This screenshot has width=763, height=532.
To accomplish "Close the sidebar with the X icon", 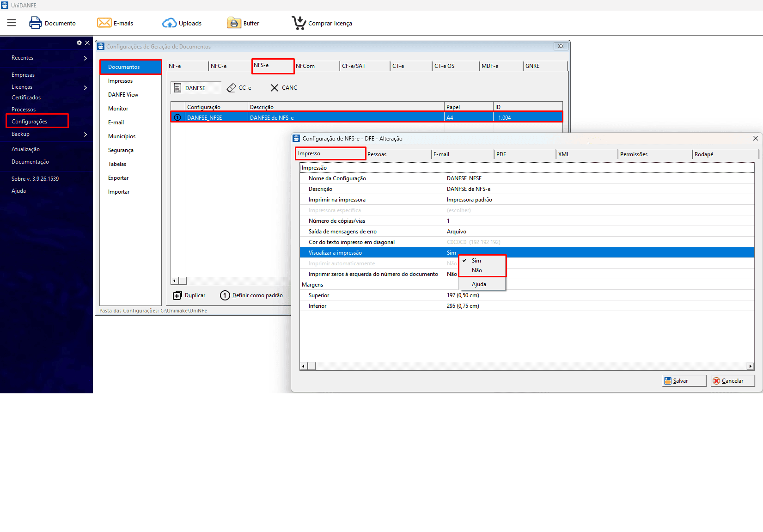I will click(x=87, y=43).
